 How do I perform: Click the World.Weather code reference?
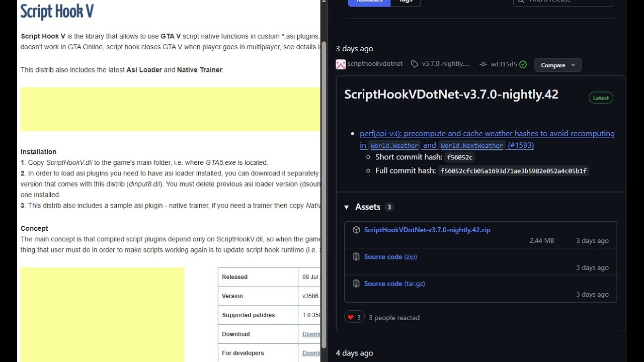pos(394,146)
